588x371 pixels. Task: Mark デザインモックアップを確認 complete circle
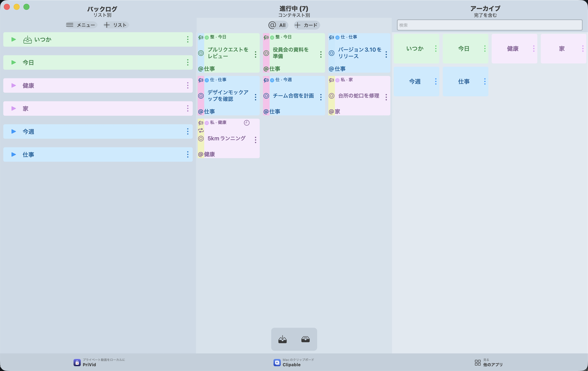pyautogui.click(x=201, y=96)
